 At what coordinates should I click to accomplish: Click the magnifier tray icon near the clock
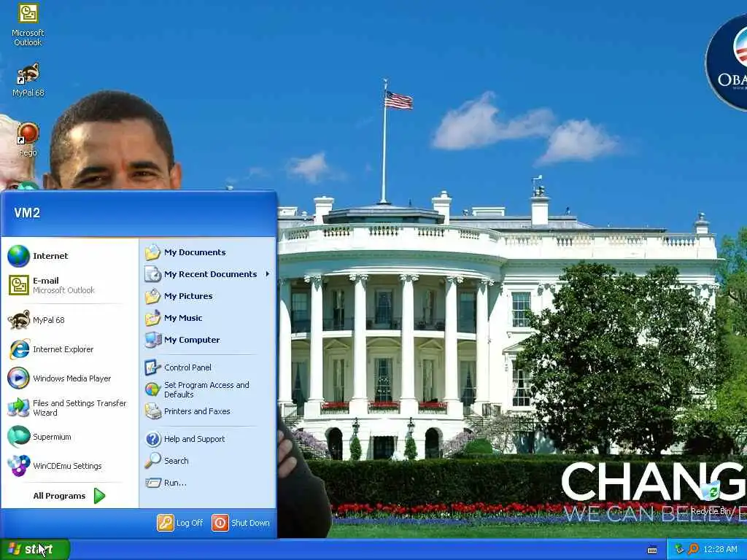(693, 549)
